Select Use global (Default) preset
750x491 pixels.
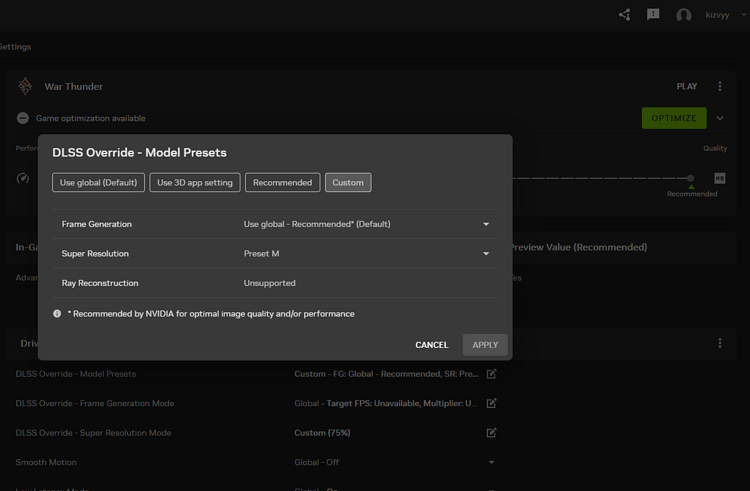99,183
